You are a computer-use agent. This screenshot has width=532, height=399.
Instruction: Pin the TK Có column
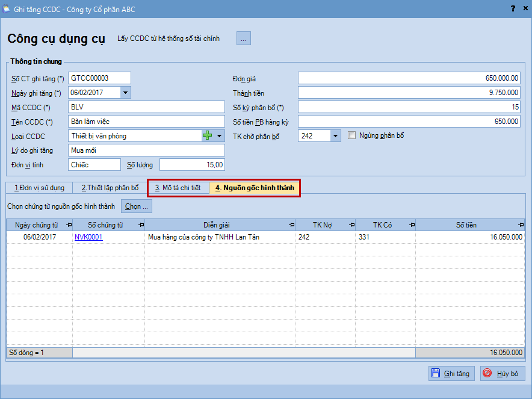(x=412, y=225)
